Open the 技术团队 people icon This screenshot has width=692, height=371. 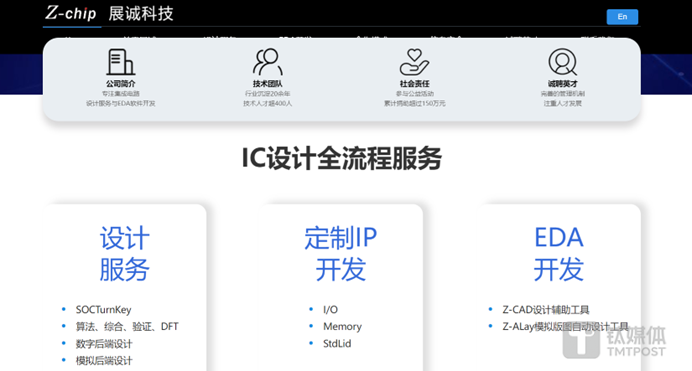pos(267,62)
